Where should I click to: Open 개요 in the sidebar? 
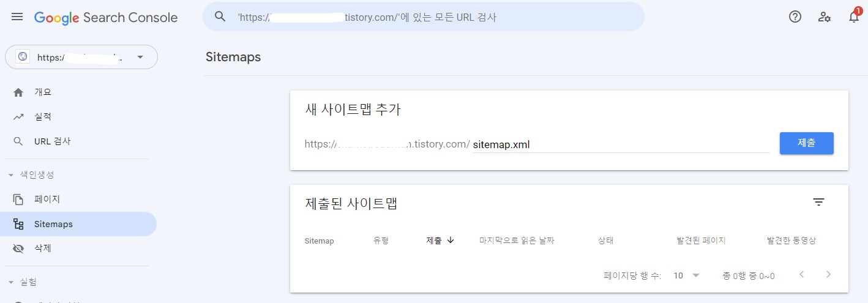point(78,92)
